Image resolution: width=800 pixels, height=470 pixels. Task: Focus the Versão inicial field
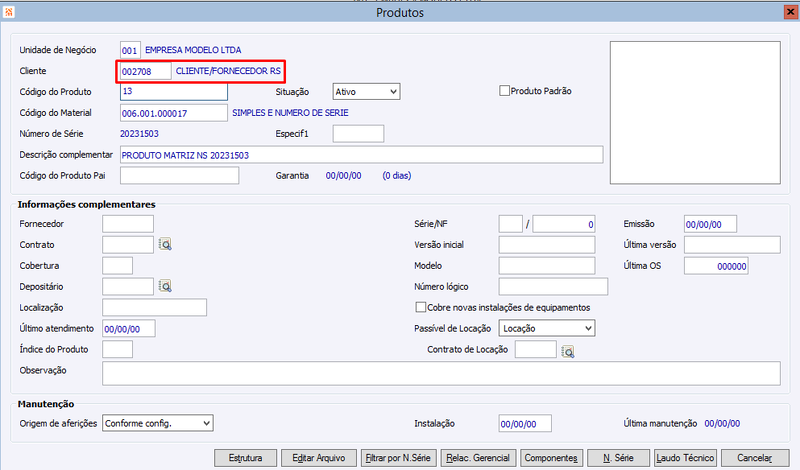pyautogui.click(x=546, y=245)
